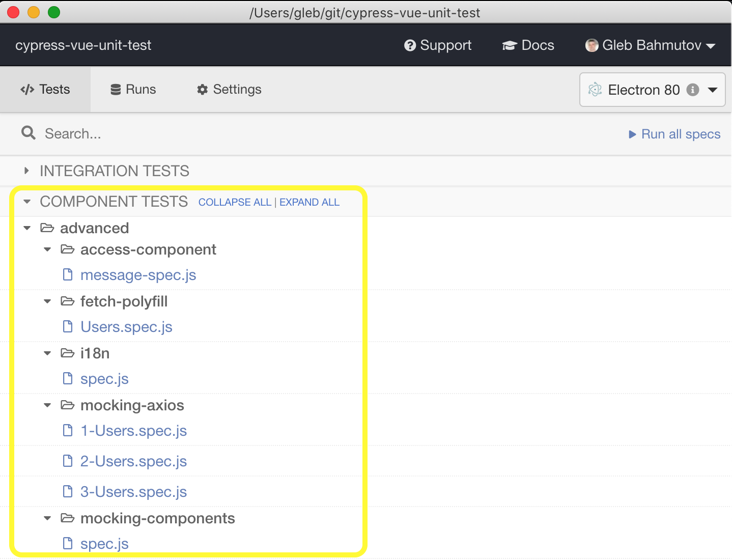The width and height of the screenshot is (732, 560).
Task: Click the EXPAND ALL link
Action: click(309, 202)
